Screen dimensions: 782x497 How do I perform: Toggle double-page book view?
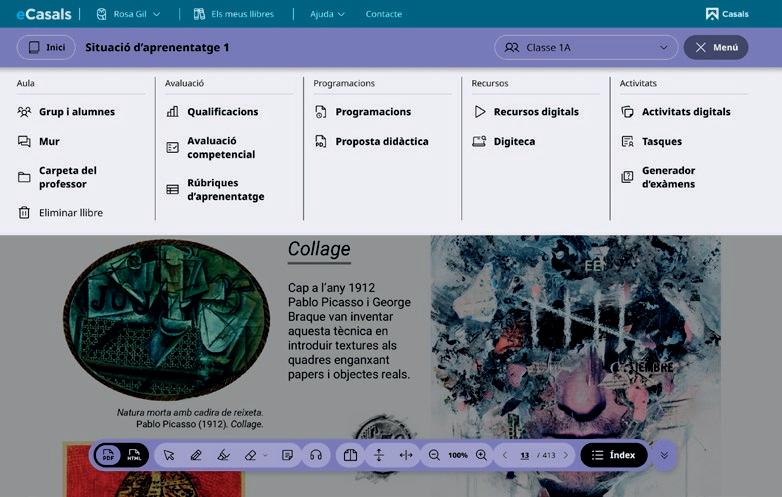(x=351, y=455)
